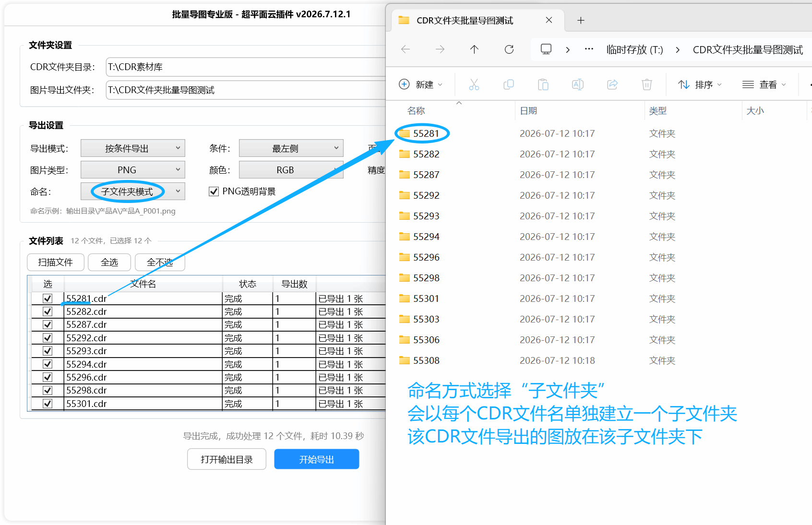The height and width of the screenshot is (525, 812).
Task: Click the 扫描文件 button
Action: click(56, 262)
